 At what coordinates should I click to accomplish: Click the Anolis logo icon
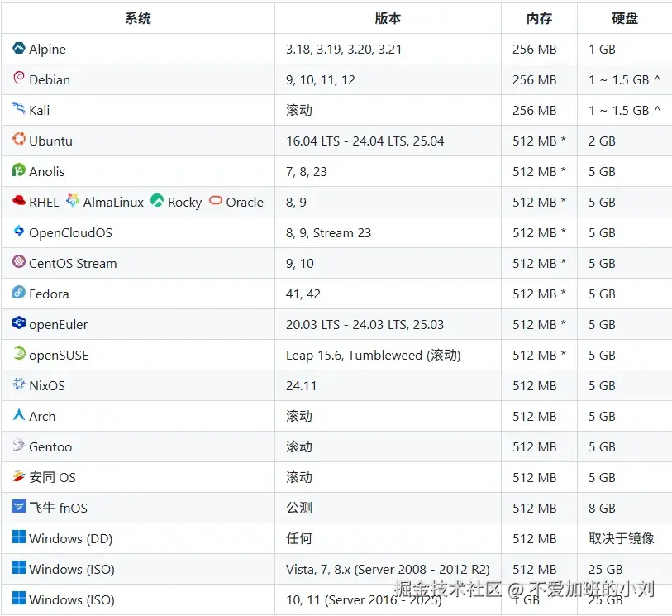click(x=19, y=170)
